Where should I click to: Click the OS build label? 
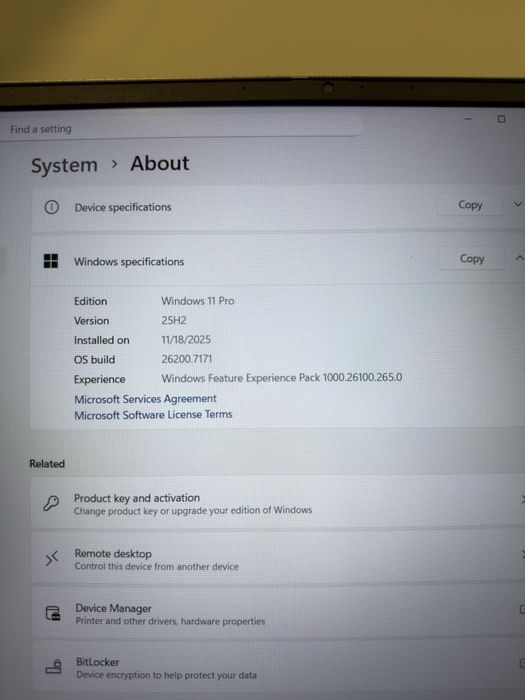pyautogui.click(x=94, y=359)
